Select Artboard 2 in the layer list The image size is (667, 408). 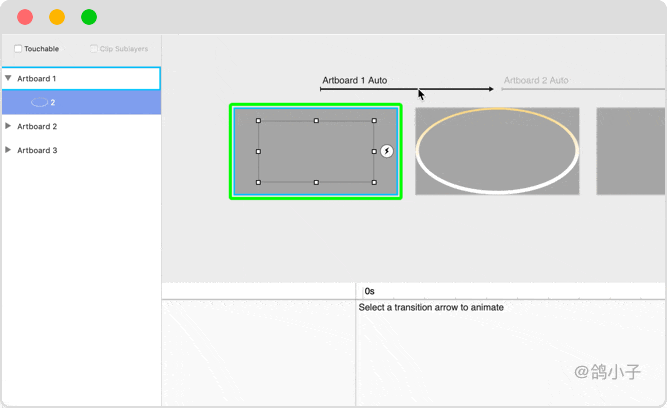pyautogui.click(x=81, y=126)
